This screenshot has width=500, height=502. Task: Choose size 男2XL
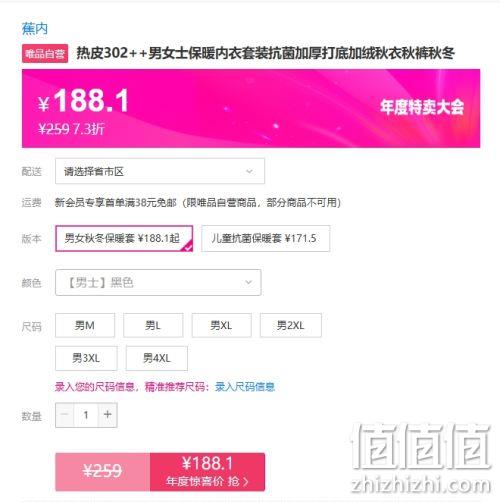click(x=291, y=325)
